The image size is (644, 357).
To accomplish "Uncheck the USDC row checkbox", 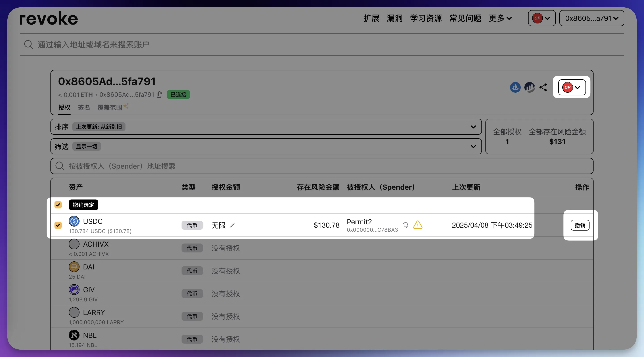I will (x=58, y=225).
